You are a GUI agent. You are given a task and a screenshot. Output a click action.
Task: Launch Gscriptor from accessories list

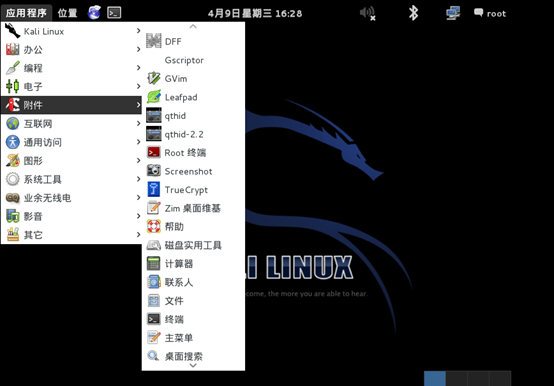193,60
